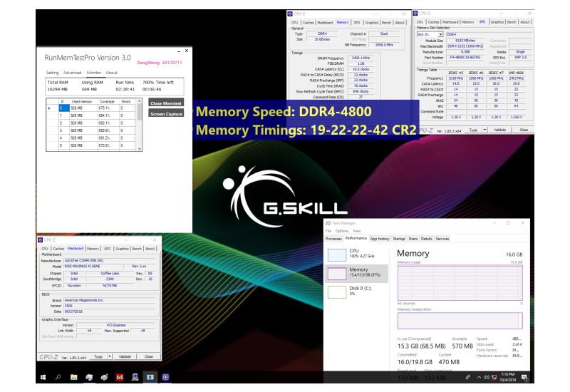Select App history tab in Task Manager
The width and height of the screenshot is (570, 392).
coord(380,239)
